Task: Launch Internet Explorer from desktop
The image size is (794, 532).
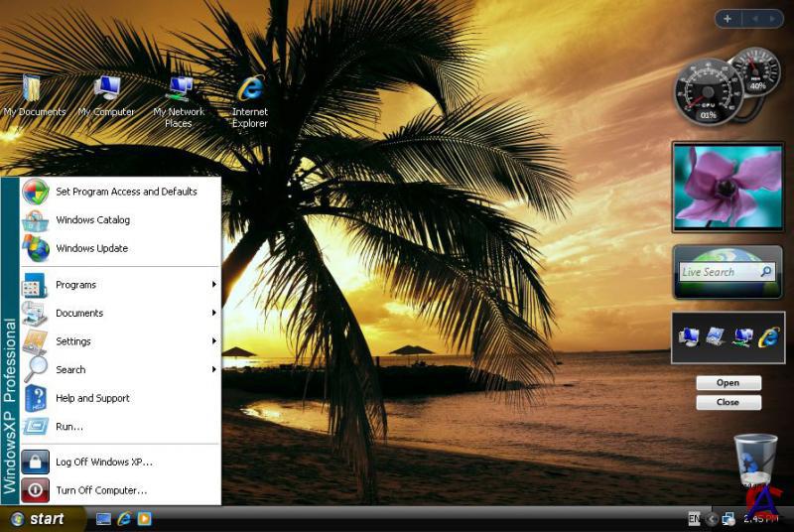Action: coord(250,90)
